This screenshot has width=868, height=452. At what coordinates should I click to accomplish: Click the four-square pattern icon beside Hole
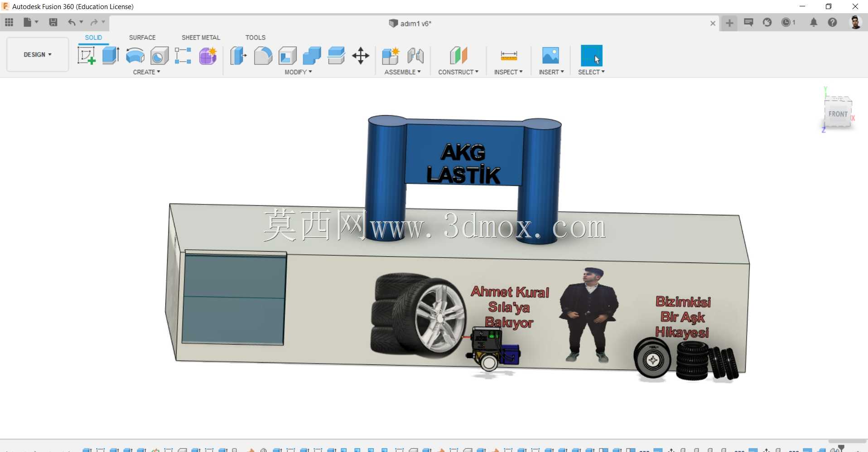[x=183, y=56]
